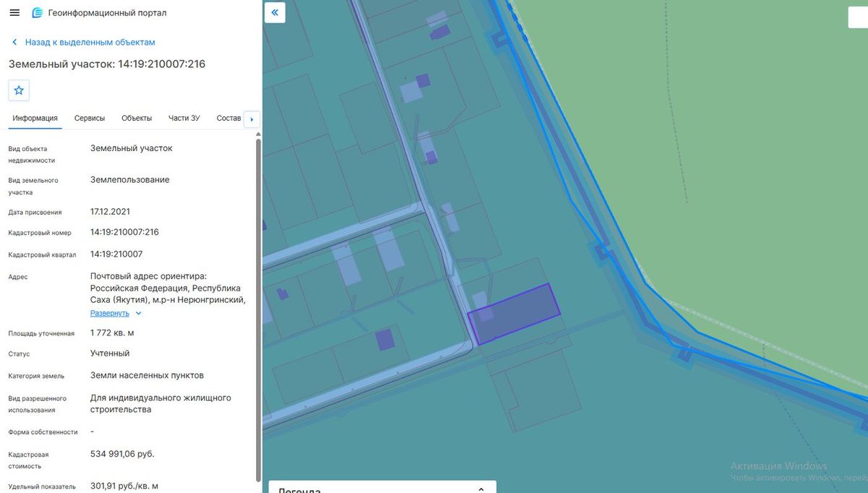Click the back arrow near Назад link
The image size is (868, 493).
point(14,43)
